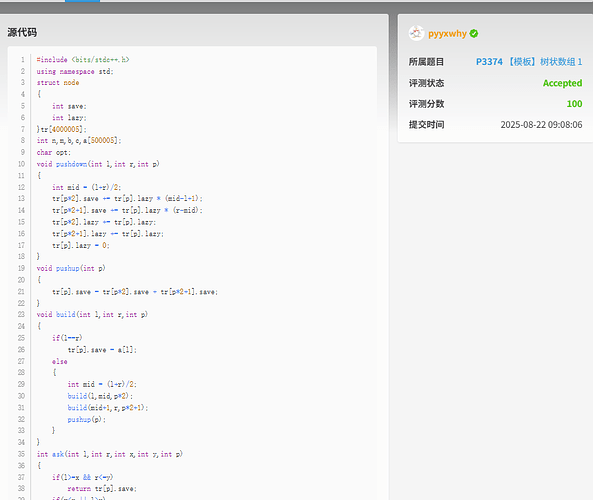Click the 所属题目 label
The width and height of the screenshot is (593, 500).
coord(426,62)
